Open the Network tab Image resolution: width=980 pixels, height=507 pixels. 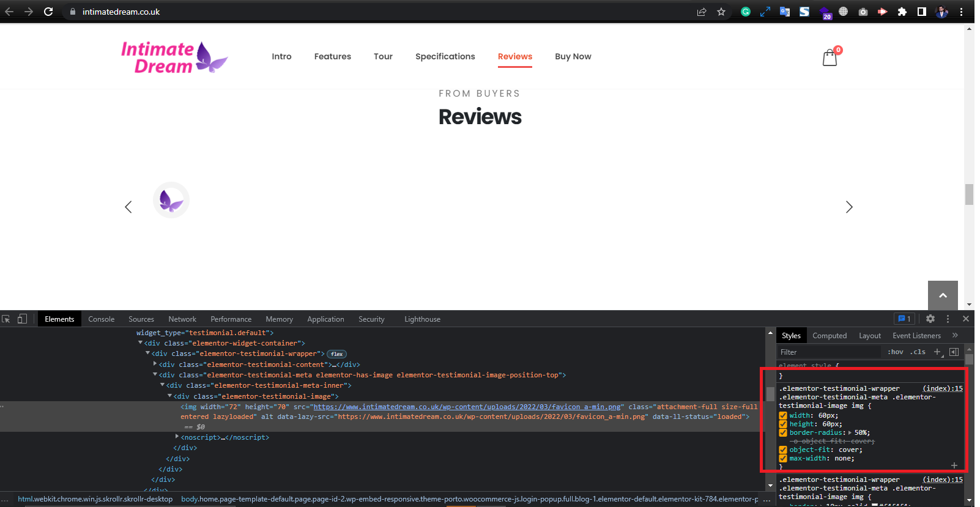pyautogui.click(x=182, y=319)
